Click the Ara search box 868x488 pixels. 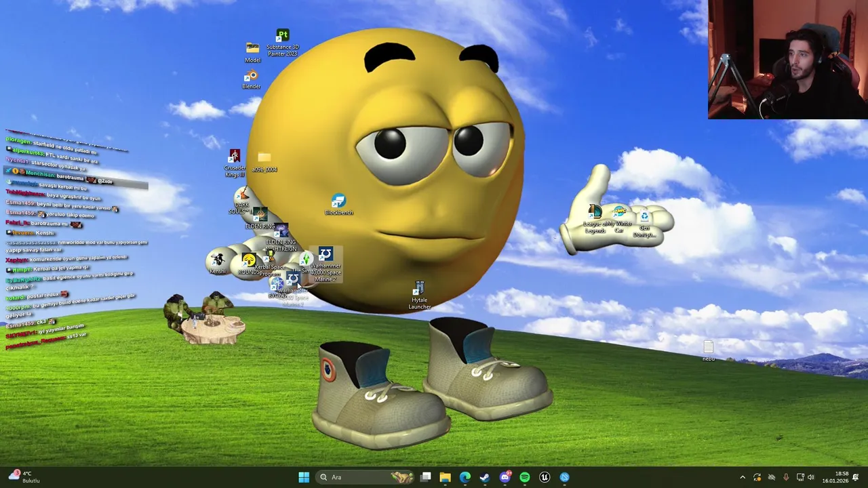366,477
